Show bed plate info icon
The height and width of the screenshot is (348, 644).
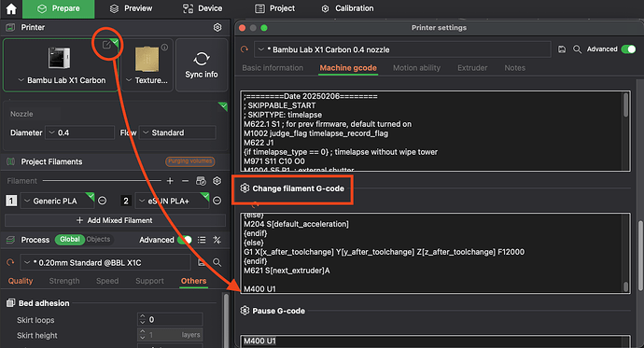click(164, 48)
